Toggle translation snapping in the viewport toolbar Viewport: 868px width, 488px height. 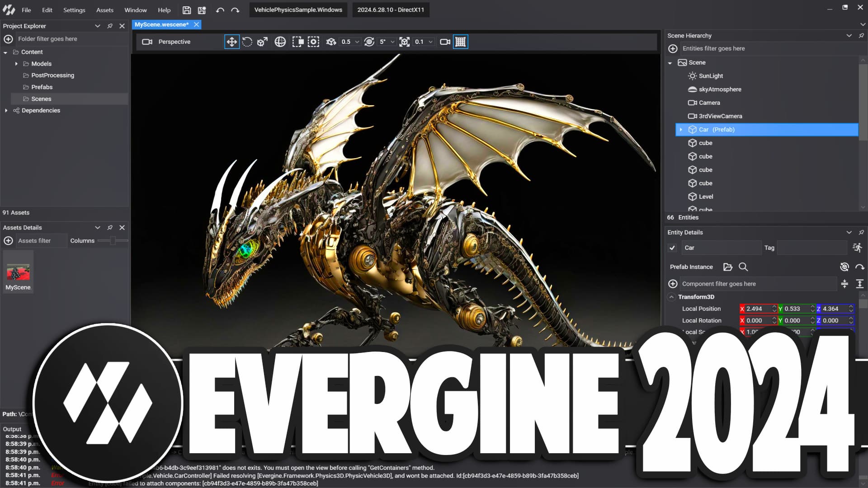pyautogui.click(x=331, y=42)
